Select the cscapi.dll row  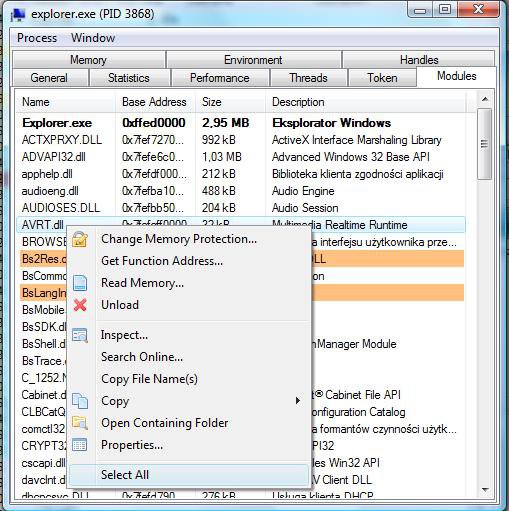(x=43, y=463)
